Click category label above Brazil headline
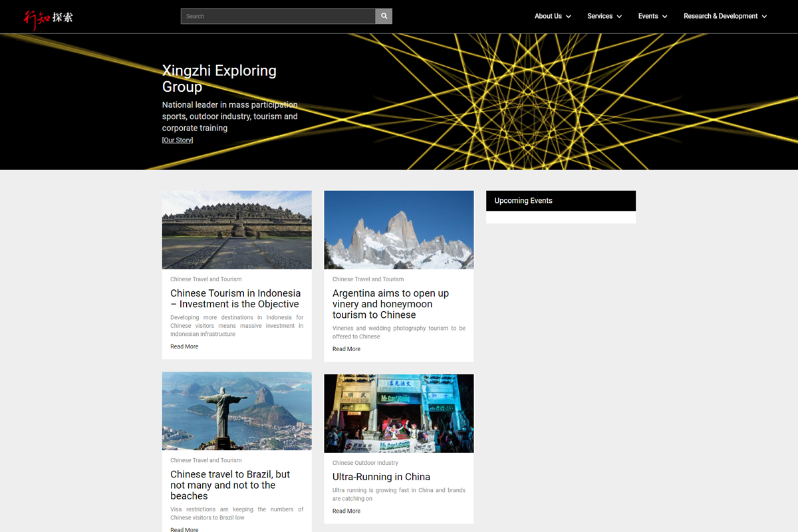The height and width of the screenshot is (532, 798). coord(206,460)
